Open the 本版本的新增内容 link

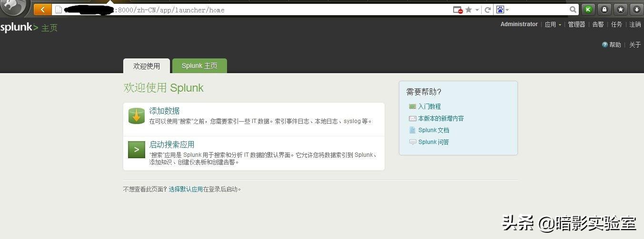click(x=441, y=118)
